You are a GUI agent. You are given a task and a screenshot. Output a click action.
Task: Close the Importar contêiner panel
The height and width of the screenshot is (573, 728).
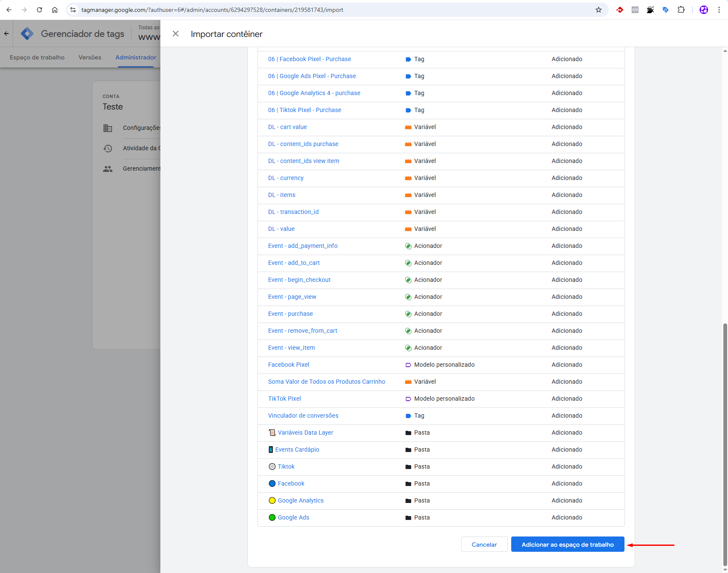pyautogui.click(x=176, y=34)
